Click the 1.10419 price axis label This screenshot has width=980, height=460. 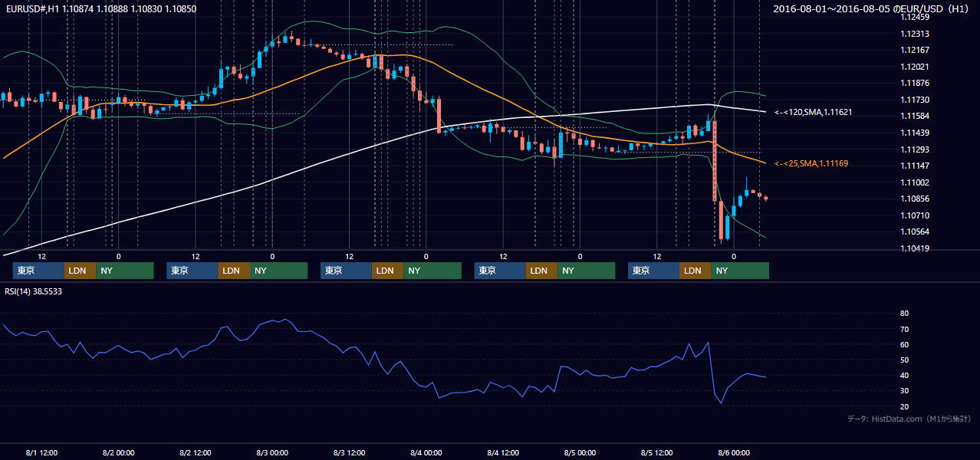pyautogui.click(x=915, y=248)
